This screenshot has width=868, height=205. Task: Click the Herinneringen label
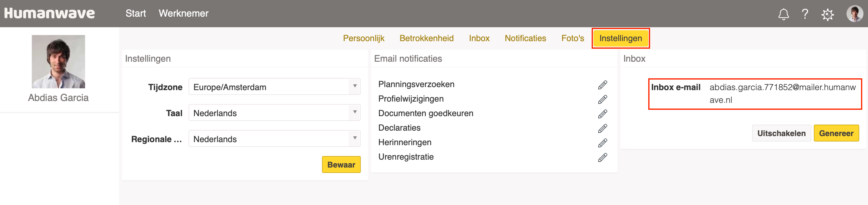tap(405, 142)
